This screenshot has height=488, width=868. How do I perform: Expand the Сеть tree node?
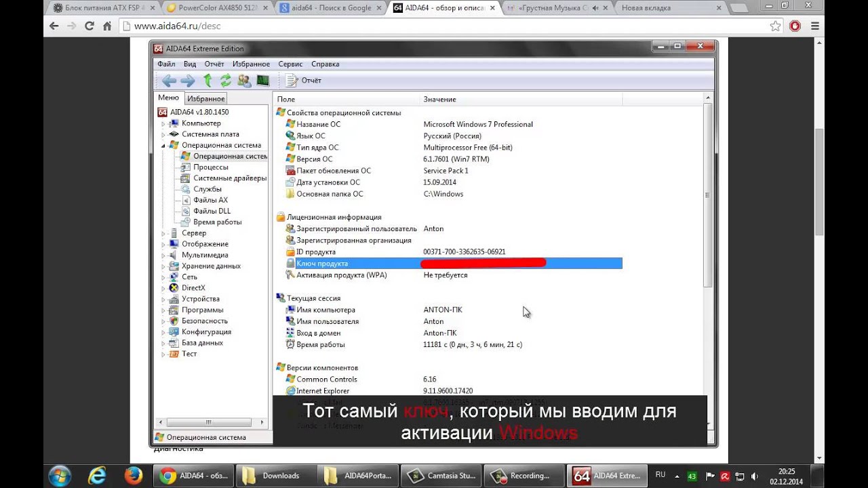[163, 277]
